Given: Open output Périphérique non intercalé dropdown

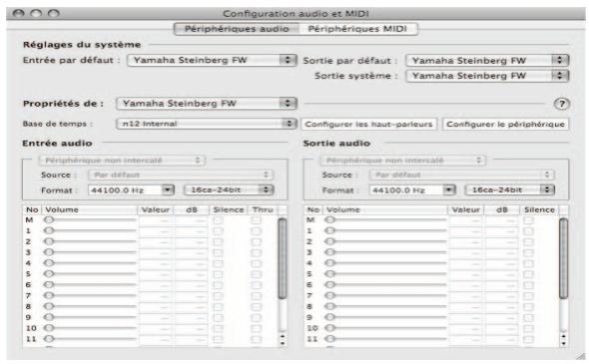Looking at the screenshot, I should [x=402, y=161].
